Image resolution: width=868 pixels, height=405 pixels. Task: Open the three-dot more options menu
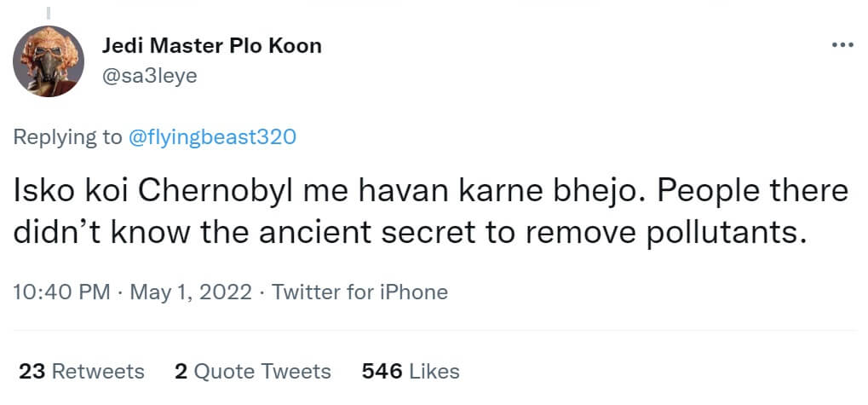pyautogui.click(x=842, y=45)
